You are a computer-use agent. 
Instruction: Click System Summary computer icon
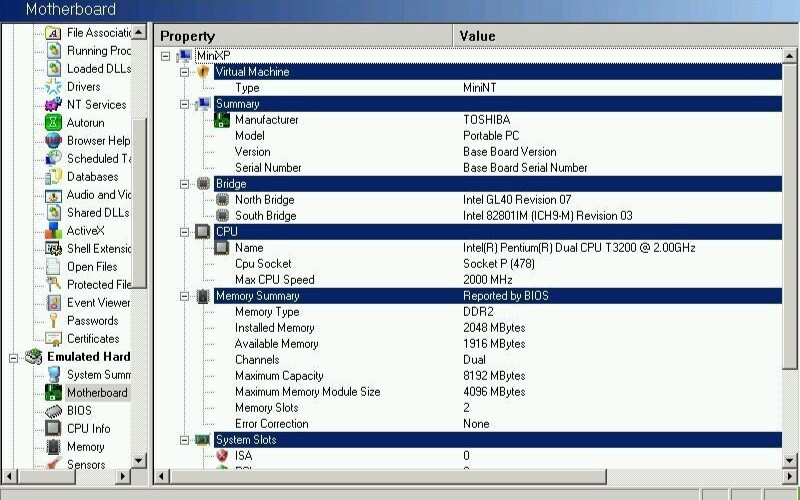coord(53,375)
